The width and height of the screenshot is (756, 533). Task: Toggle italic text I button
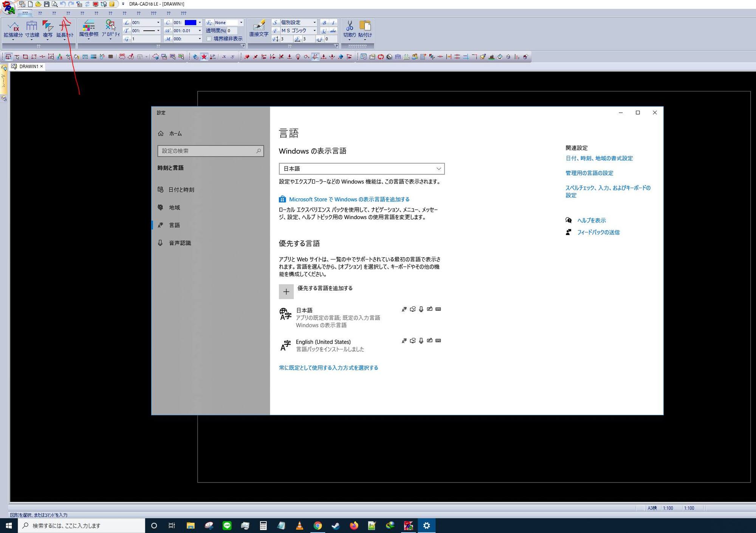point(333,23)
